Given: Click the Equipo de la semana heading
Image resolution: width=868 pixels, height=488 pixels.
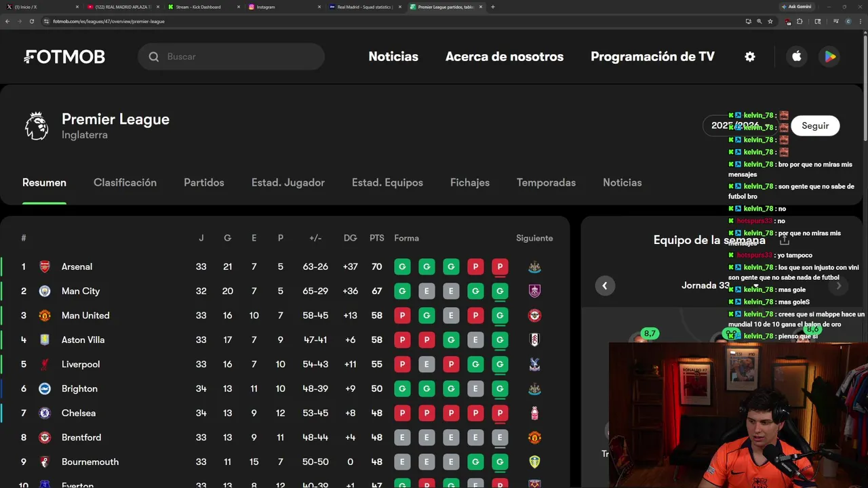Looking at the screenshot, I should [x=709, y=240].
